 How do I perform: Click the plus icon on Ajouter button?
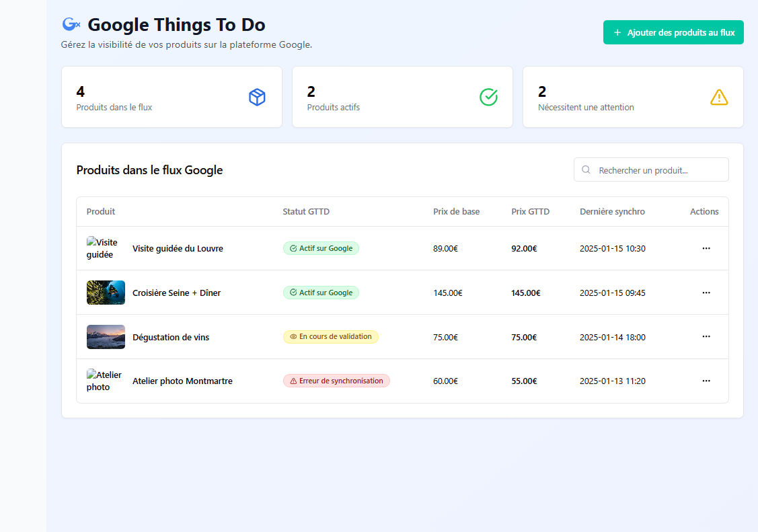coord(617,32)
